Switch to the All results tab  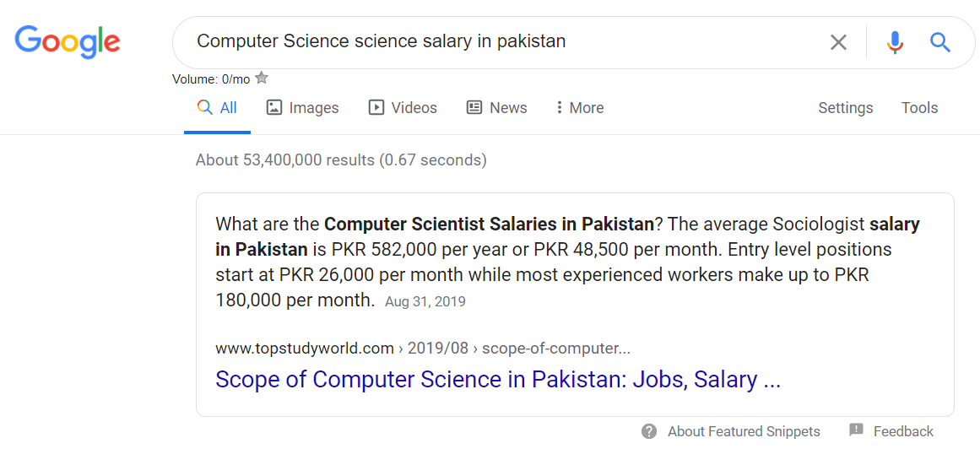218,108
